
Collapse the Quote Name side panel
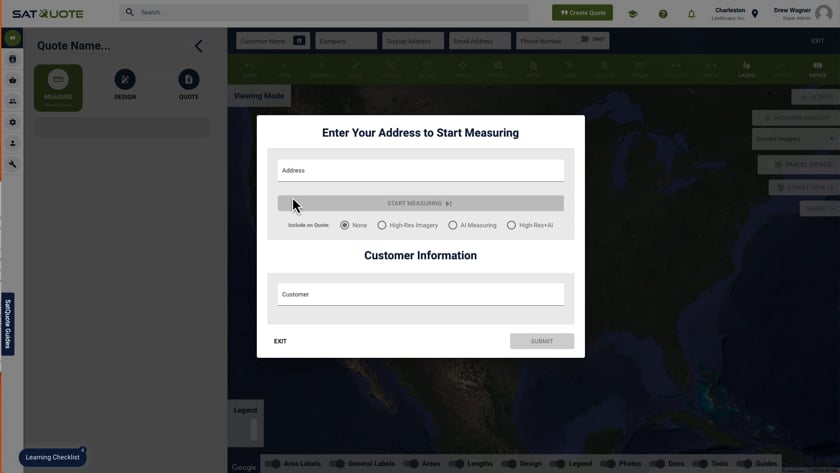tap(199, 46)
